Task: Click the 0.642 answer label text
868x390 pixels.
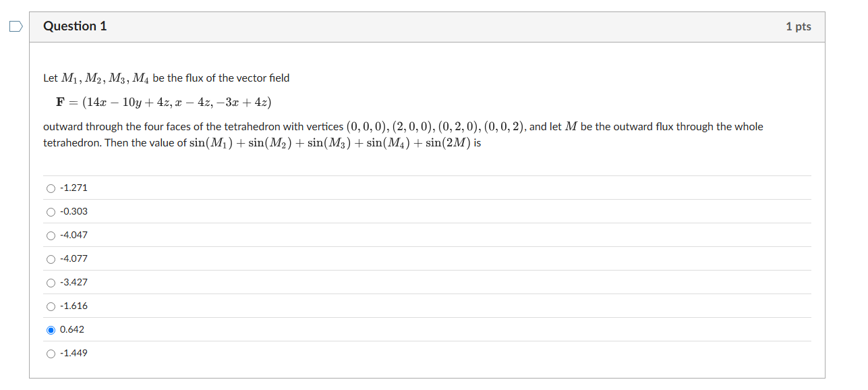Action: [71, 330]
